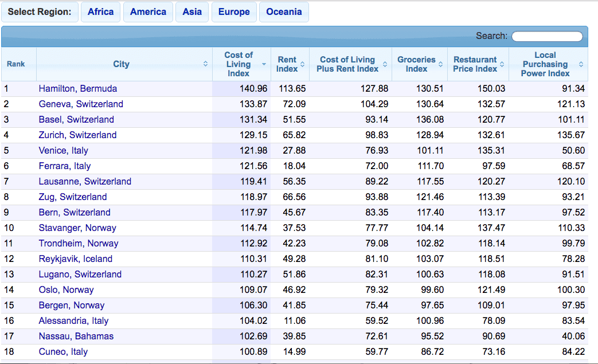Image resolution: width=598 pixels, height=364 pixels.
Task: Switch to the America region
Action: tap(148, 12)
